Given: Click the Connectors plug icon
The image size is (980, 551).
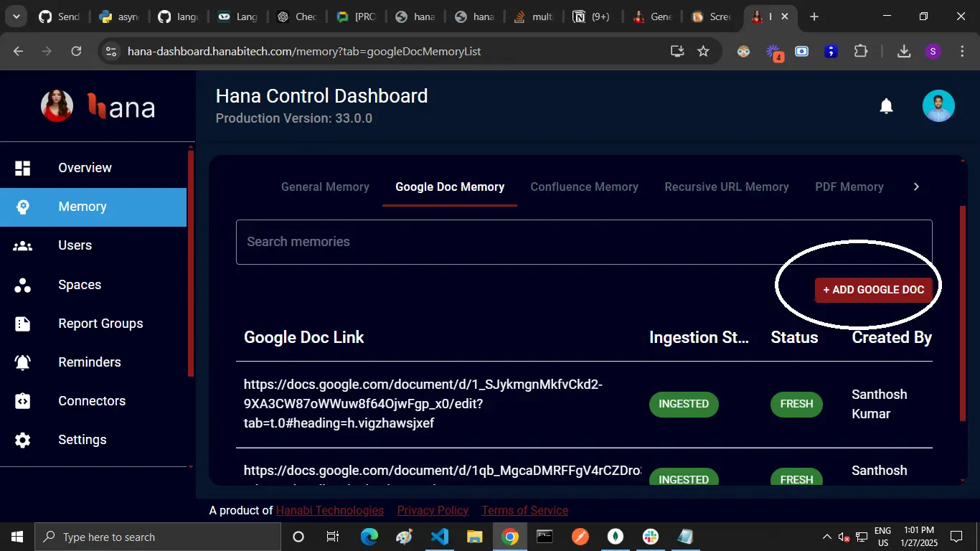Looking at the screenshot, I should [23, 401].
